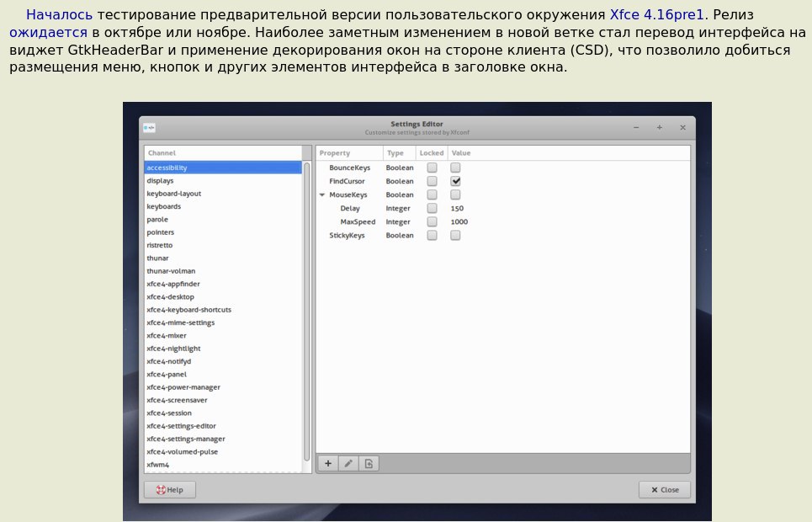812x522 pixels.
Task: Select the xfce4-notifyd channel
Action: coord(223,361)
